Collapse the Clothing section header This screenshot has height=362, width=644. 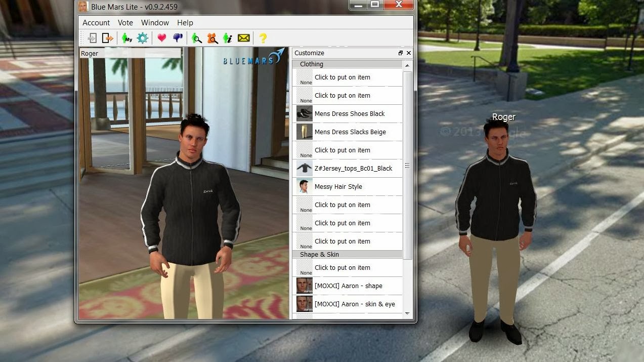(347, 64)
